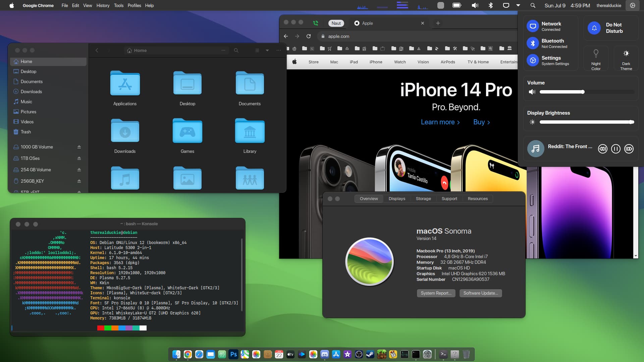Toggle Bluetooth in control panel
The image size is (644, 362).
click(533, 43)
